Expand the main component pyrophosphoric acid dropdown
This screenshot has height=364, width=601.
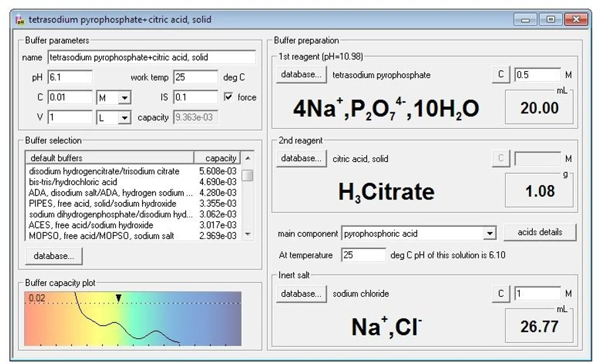[x=489, y=233]
